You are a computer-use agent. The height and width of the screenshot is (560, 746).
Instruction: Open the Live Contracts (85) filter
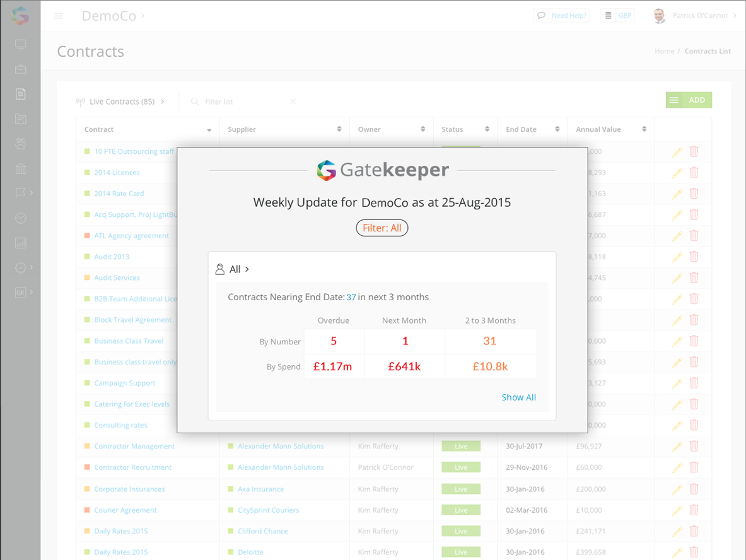coord(120,102)
